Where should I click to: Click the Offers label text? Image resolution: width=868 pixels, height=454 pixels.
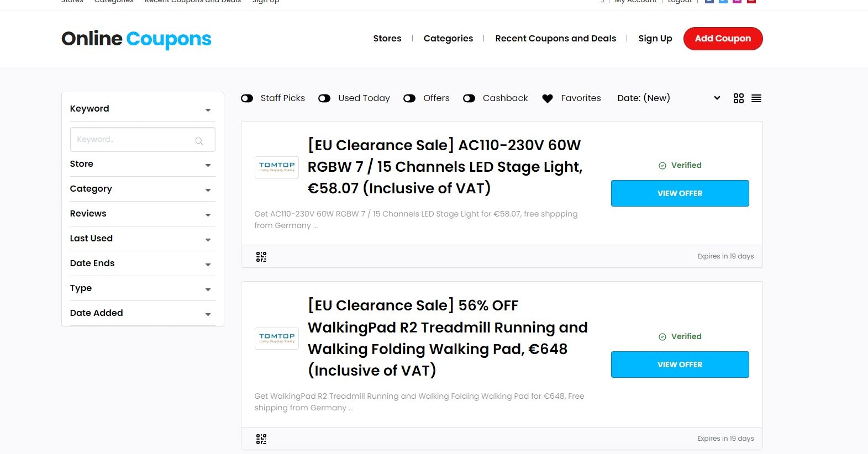coord(436,98)
